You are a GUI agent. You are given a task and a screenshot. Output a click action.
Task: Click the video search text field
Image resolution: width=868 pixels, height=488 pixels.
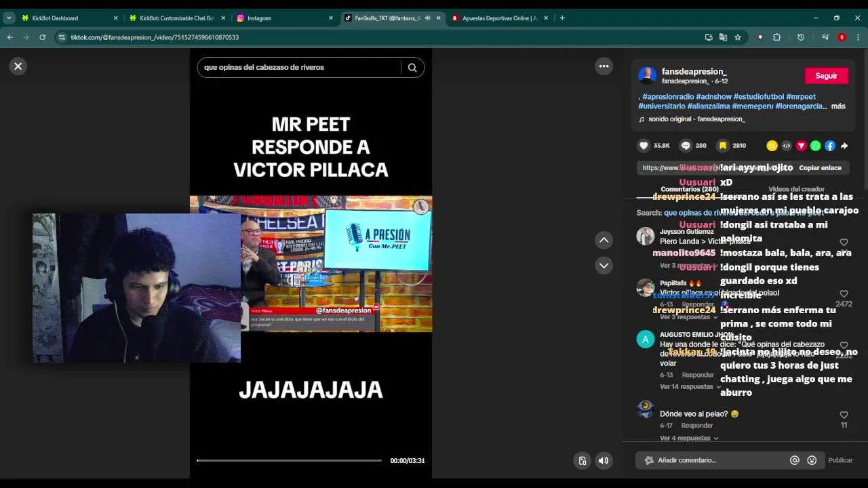click(x=298, y=67)
